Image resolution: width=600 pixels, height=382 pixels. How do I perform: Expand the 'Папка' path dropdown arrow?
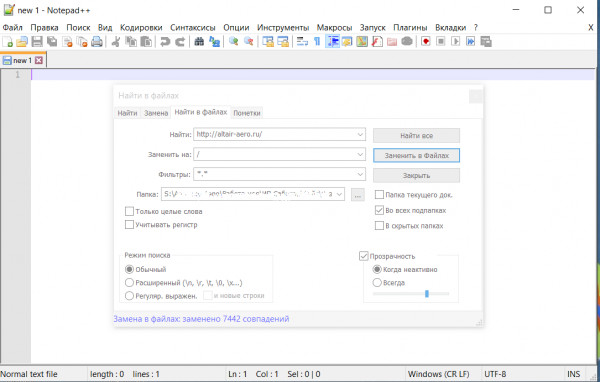click(x=339, y=194)
